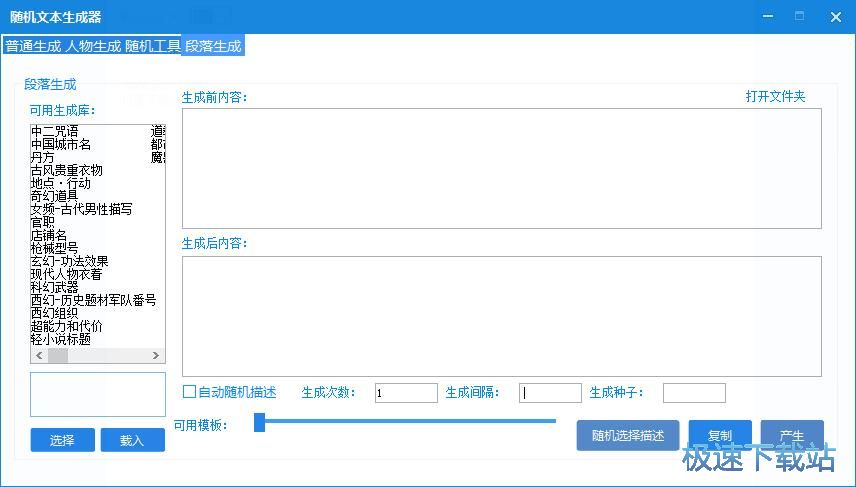Screen dimensions: 856x487
Task: Focus the 生成种子 input field
Action: pyautogui.click(x=694, y=393)
